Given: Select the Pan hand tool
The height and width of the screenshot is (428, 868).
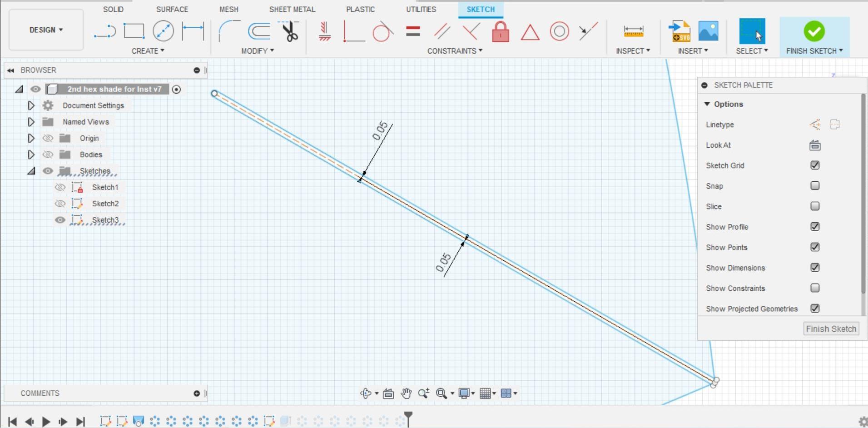Looking at the screenshot, I should pyautogui.click(x=406, y=393).
